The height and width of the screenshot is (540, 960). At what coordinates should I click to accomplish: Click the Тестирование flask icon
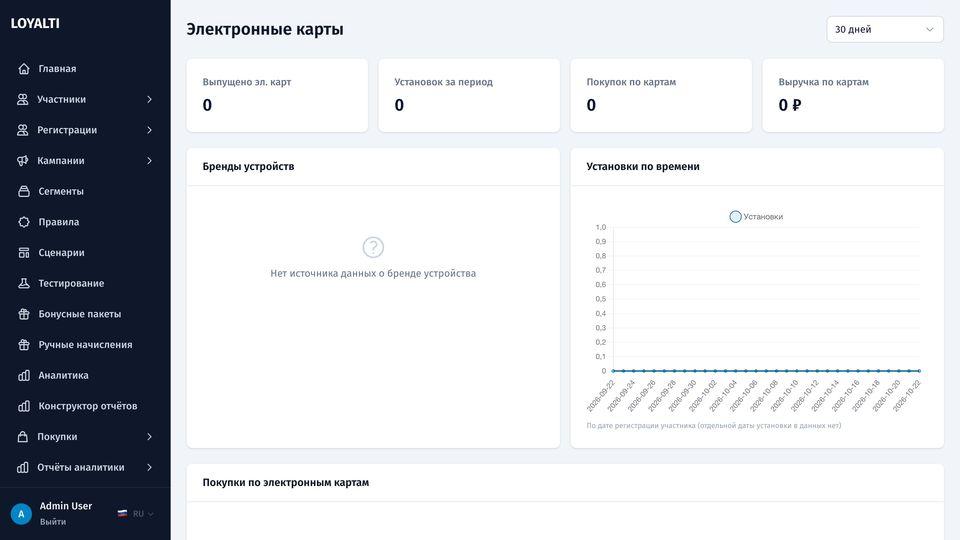[x=24, y=283]
